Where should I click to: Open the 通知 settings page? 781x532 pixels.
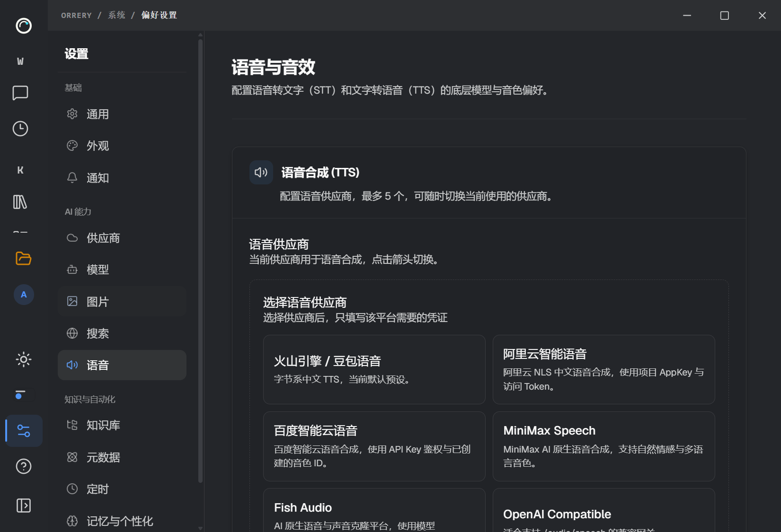click(122, 178)
